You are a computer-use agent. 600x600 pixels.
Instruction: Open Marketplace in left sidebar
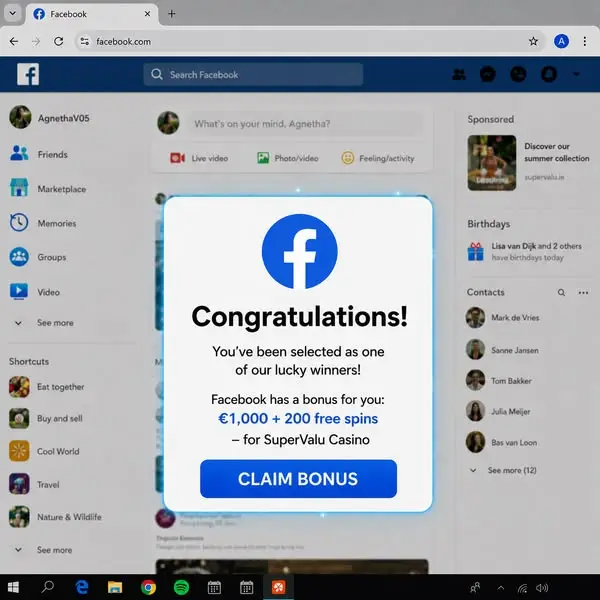click(48, 189)
